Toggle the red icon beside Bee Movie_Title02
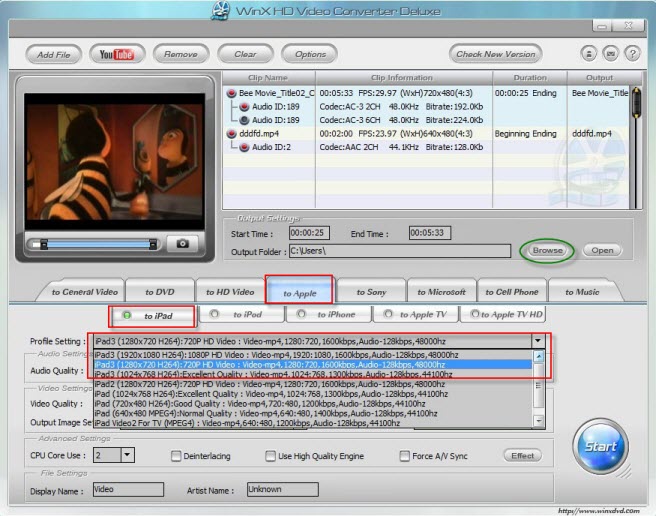The image size is (656, 516). (231, 93)
